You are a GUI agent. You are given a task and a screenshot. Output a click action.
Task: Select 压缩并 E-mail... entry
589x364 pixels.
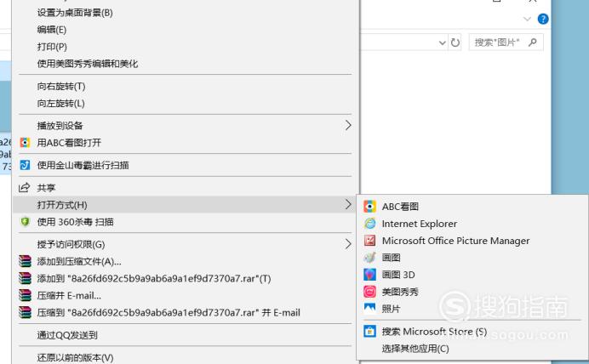click(69, 295)
